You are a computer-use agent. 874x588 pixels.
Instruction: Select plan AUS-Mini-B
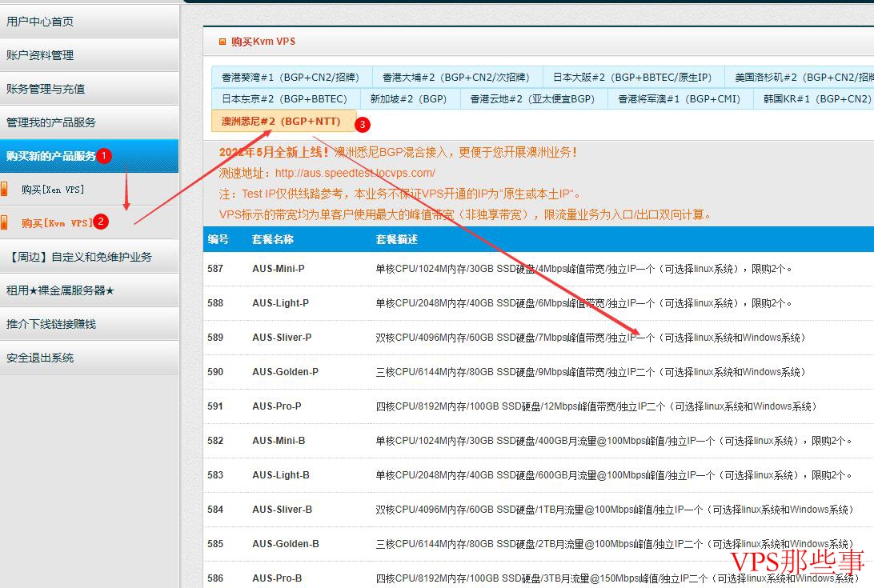pos(279,441)
